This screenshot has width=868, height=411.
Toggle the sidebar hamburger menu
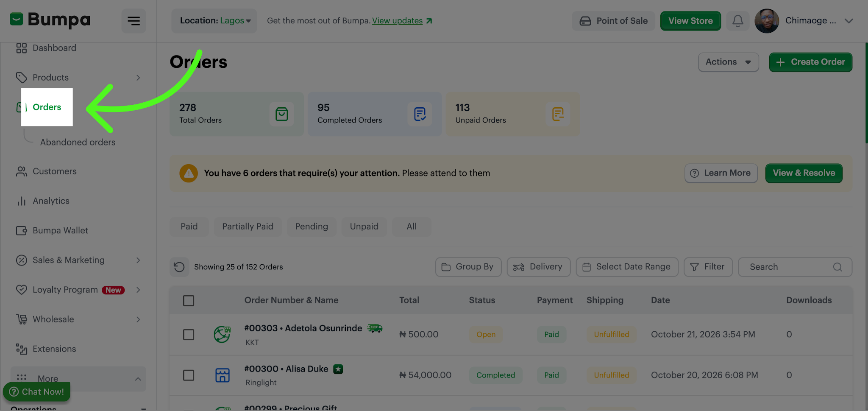point(134,21)
